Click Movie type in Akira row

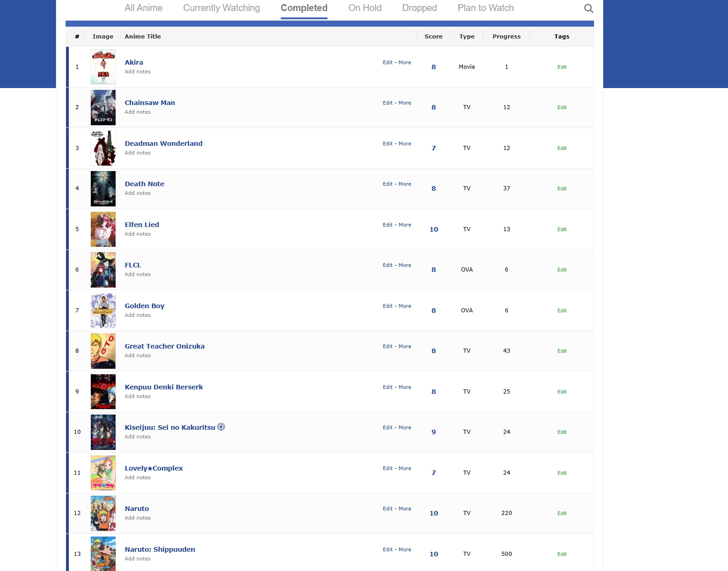tap(467, 67)
